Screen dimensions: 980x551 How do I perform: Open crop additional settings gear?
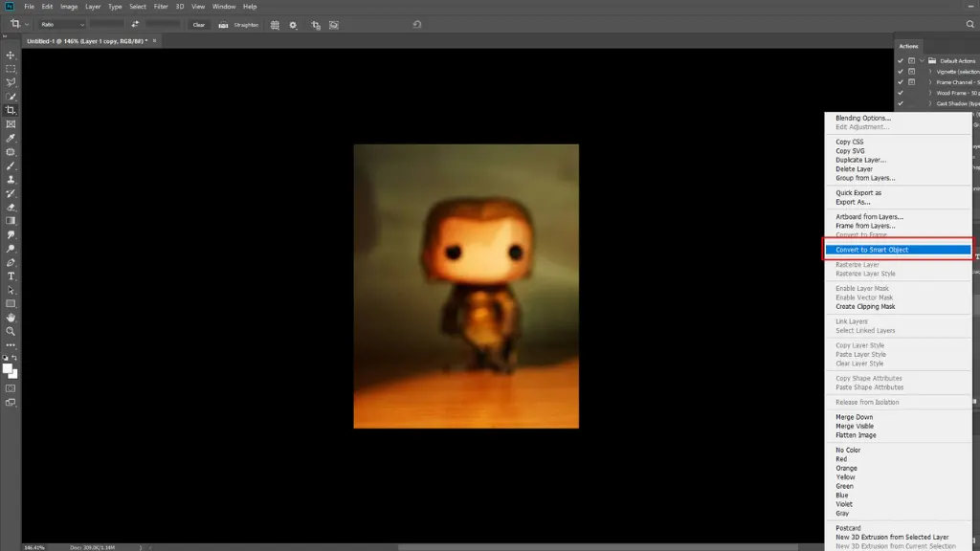click(x=293, y=25)
